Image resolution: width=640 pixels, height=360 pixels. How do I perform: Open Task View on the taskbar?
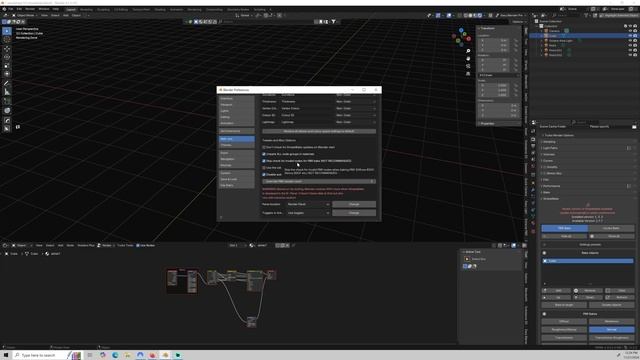pyautogui.click(x=90, y=355)
